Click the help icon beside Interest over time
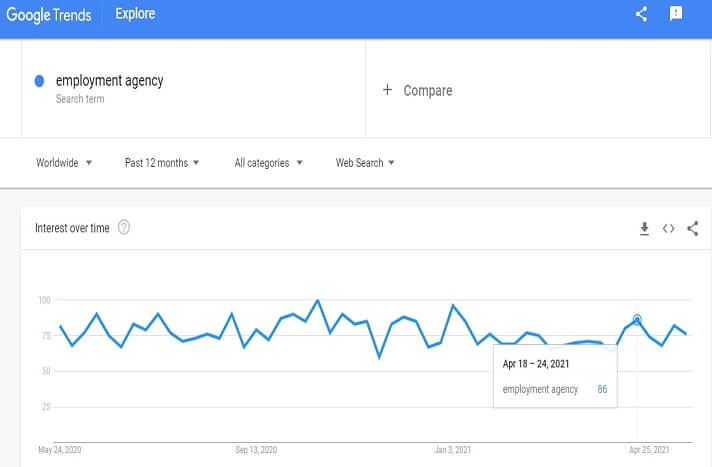 pyautogui.click(x=124, y=228)
